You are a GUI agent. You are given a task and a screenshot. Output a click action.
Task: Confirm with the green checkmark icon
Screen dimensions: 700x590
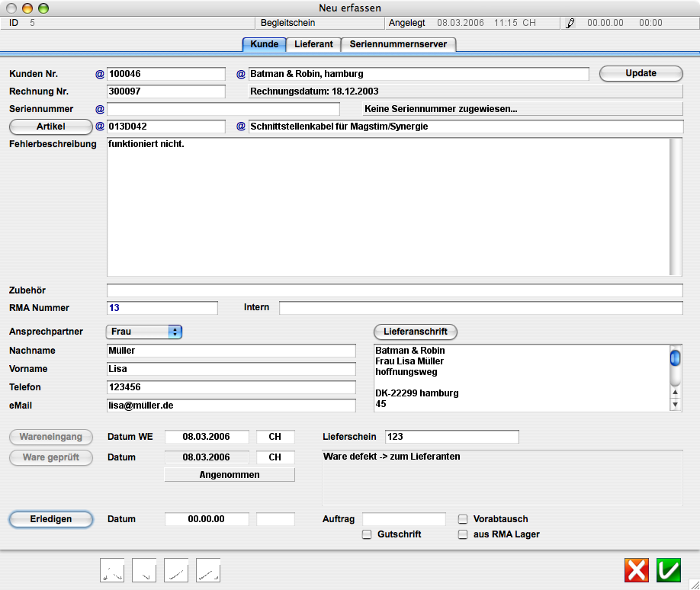pos(669,569)
